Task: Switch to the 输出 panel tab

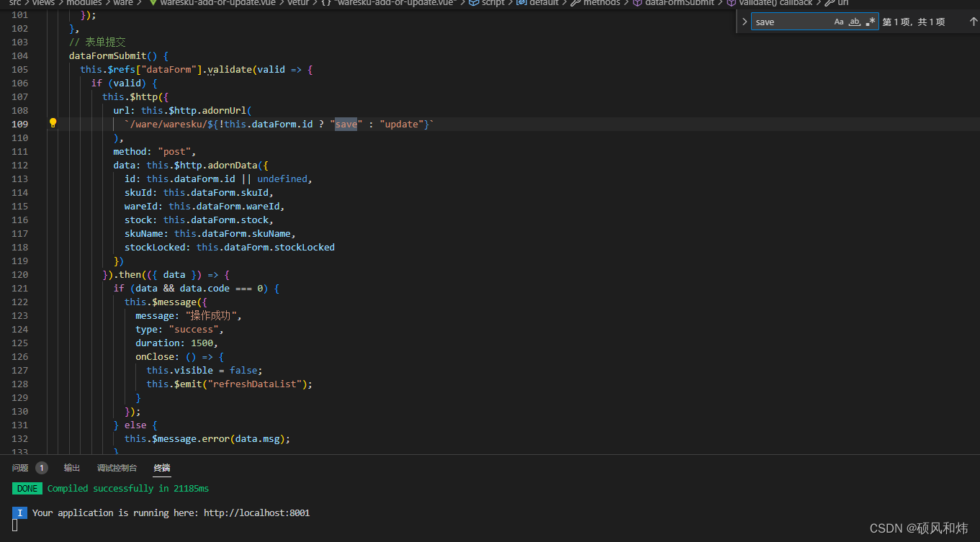Action: [72, 468]
